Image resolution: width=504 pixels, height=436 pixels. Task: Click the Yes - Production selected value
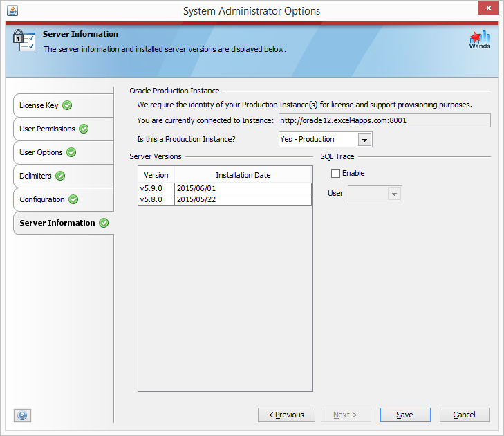click(307, 139)
